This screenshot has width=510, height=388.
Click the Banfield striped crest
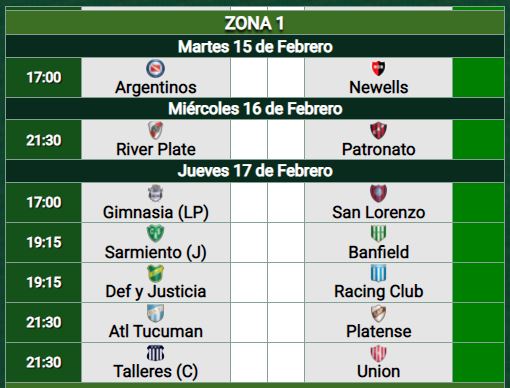tap(378, 233)
